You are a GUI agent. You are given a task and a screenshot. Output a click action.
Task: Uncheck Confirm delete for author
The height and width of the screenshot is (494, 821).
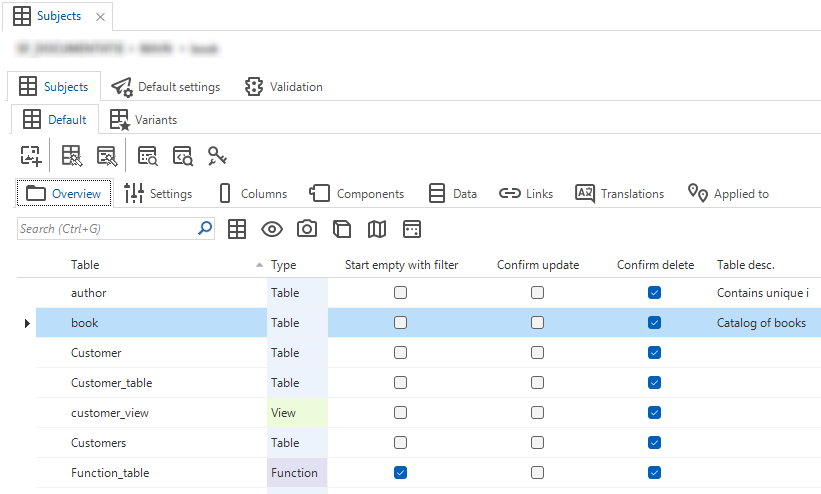click(x=654, y=292)
